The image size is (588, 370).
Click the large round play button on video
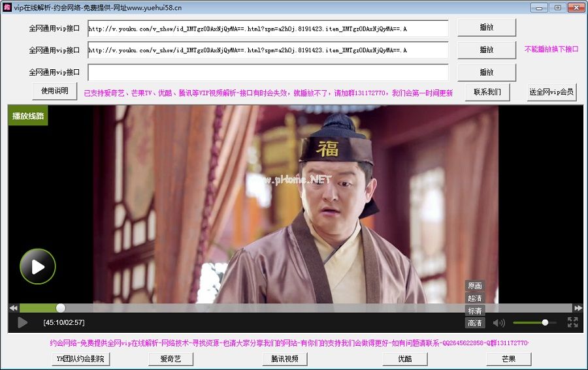click(x=37, y=266)
